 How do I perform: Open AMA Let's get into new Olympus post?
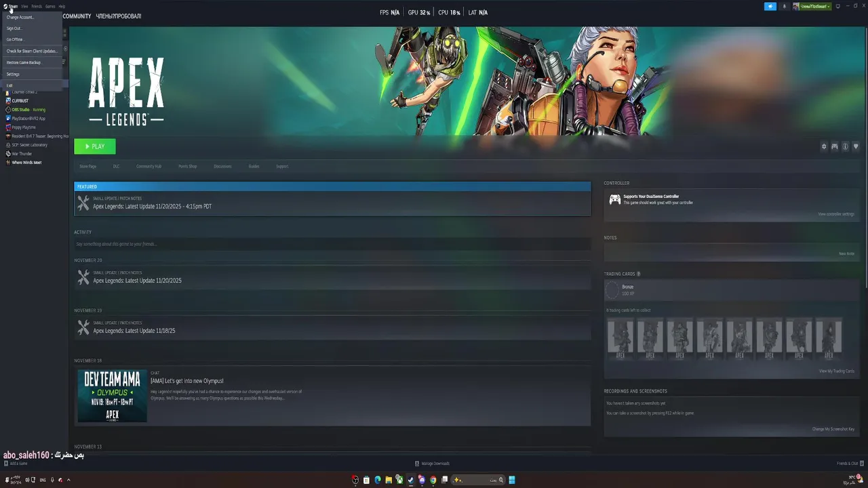186,381
